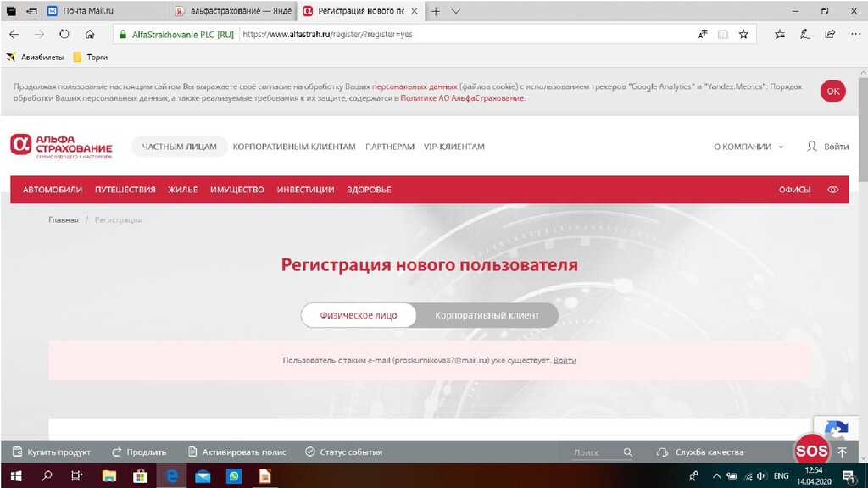Switch to the Почта Mail.ru tab
868x488 pixels.
(106, 11)
